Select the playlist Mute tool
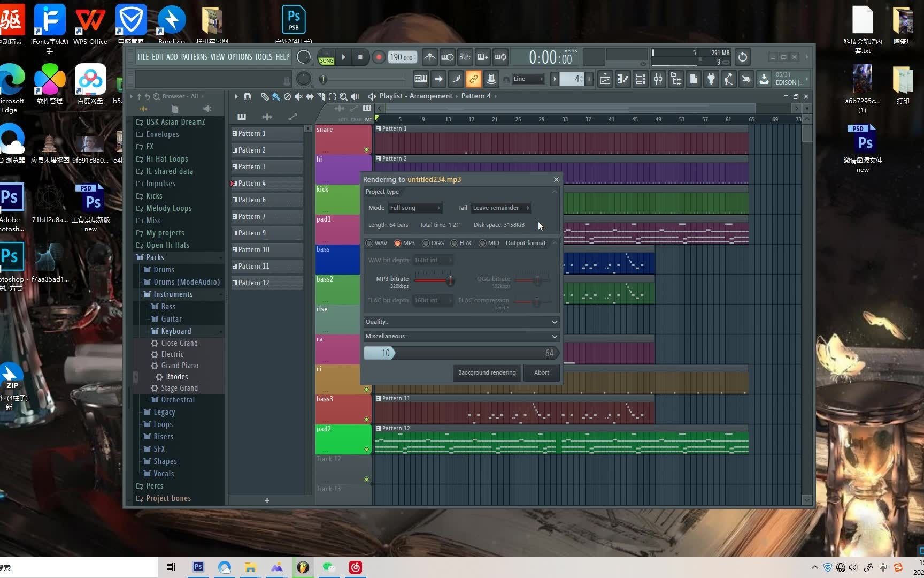Viewport: 924px width, 578px height. (x=298, y=96)
